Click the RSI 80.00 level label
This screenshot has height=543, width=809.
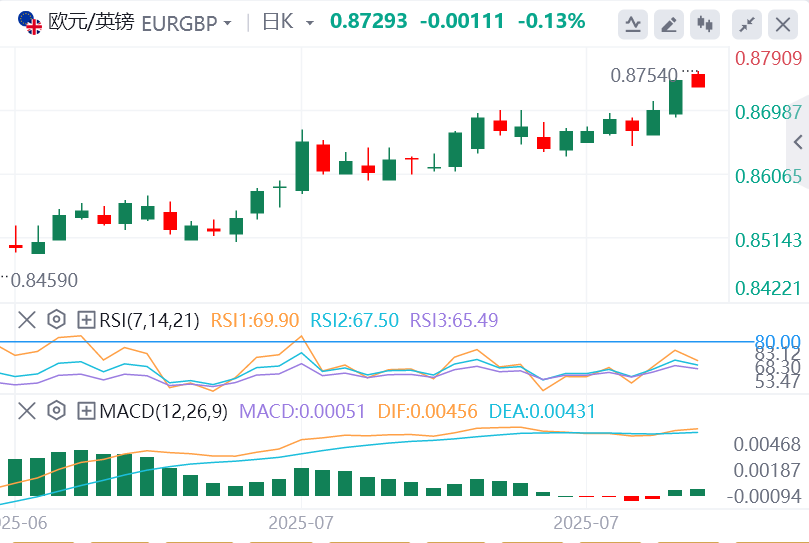click(x=778, y=341)
